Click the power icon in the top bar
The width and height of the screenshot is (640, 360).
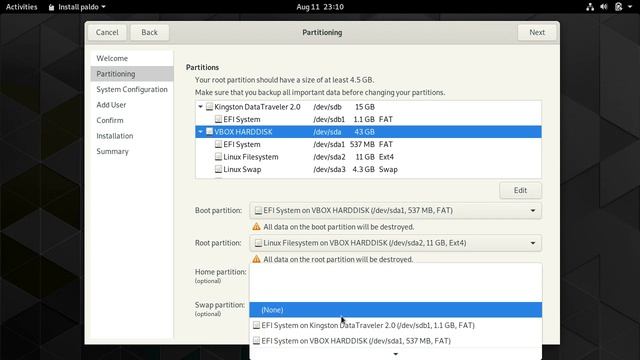click(x=619, y=7)
